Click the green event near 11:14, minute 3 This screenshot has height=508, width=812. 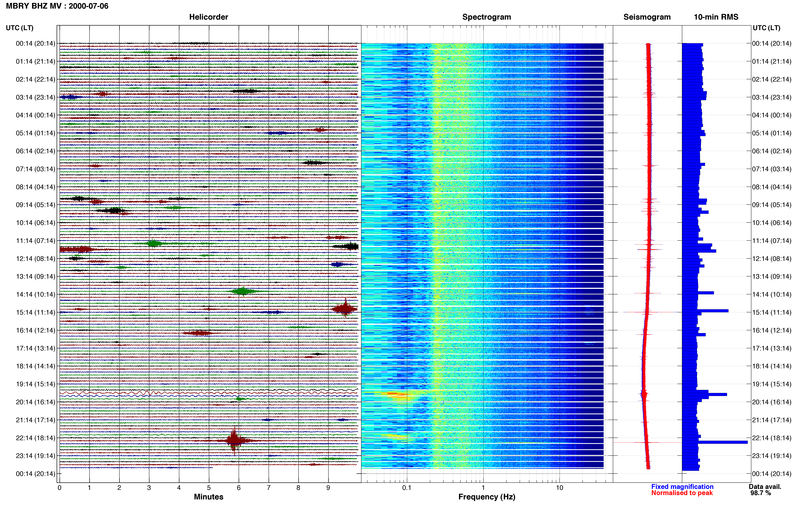pos(154,243)
